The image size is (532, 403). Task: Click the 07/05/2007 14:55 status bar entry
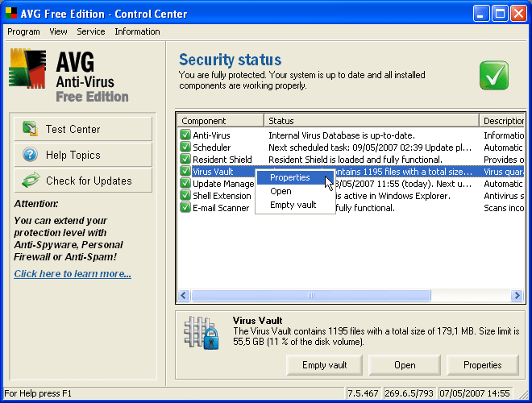tap(475, 393)
